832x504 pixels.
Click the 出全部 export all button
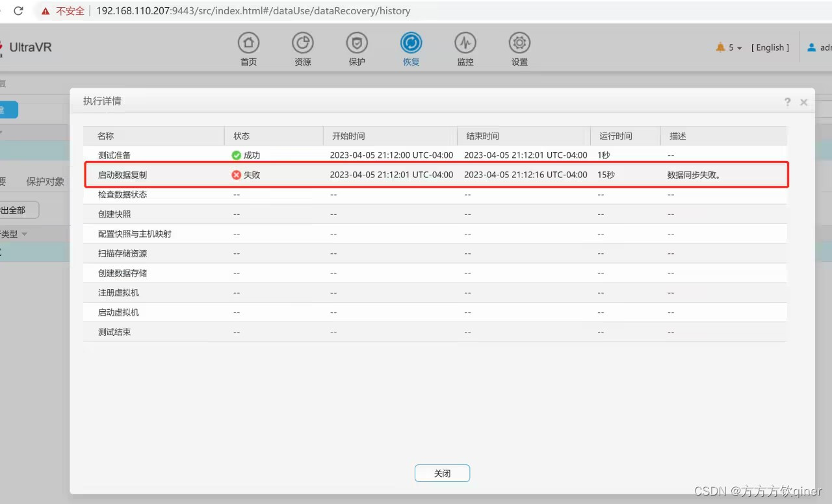[x=19, y=210]
